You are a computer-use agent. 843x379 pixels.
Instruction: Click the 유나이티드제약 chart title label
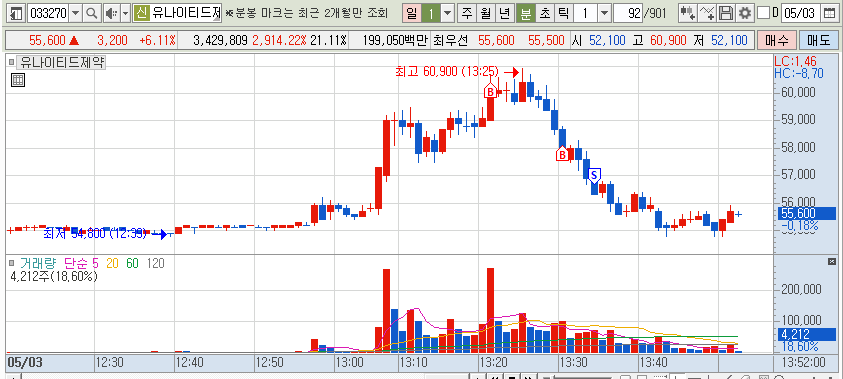tap(62, 62)
